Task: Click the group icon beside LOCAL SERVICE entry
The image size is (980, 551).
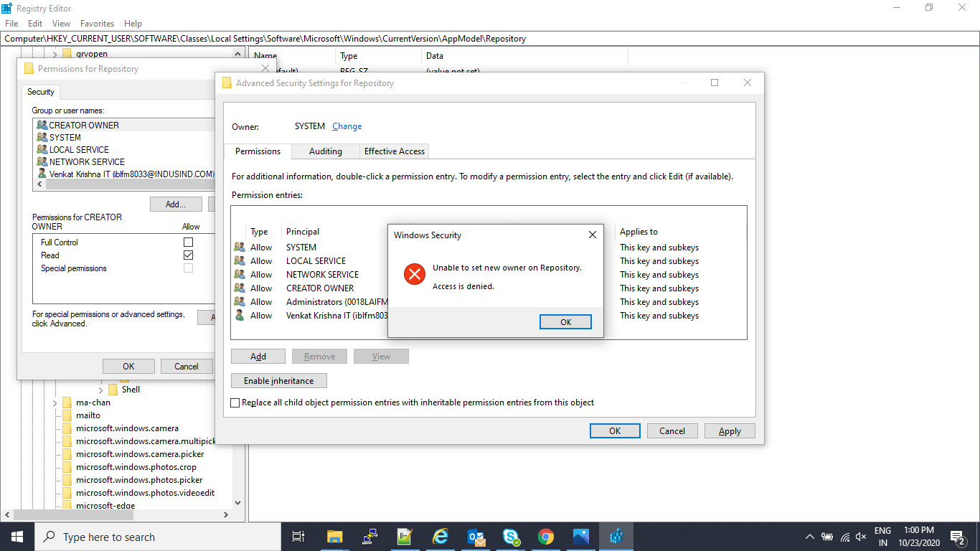Action: (x=240, y=261)
